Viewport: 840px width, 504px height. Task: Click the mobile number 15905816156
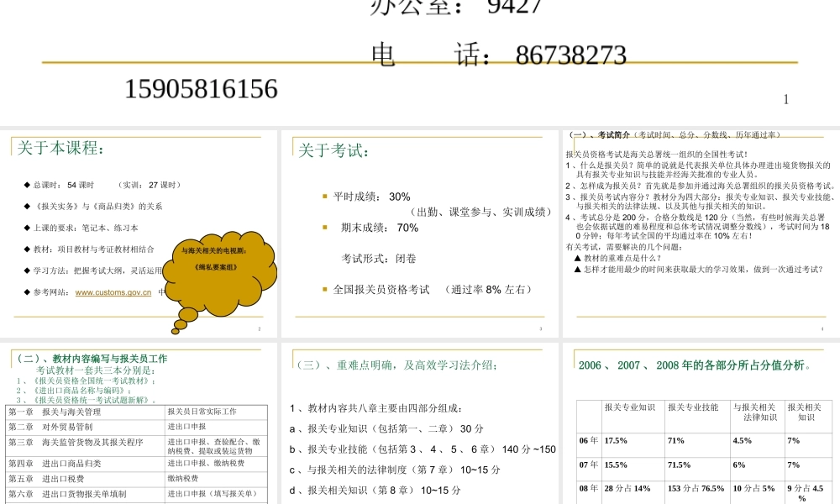201,89
